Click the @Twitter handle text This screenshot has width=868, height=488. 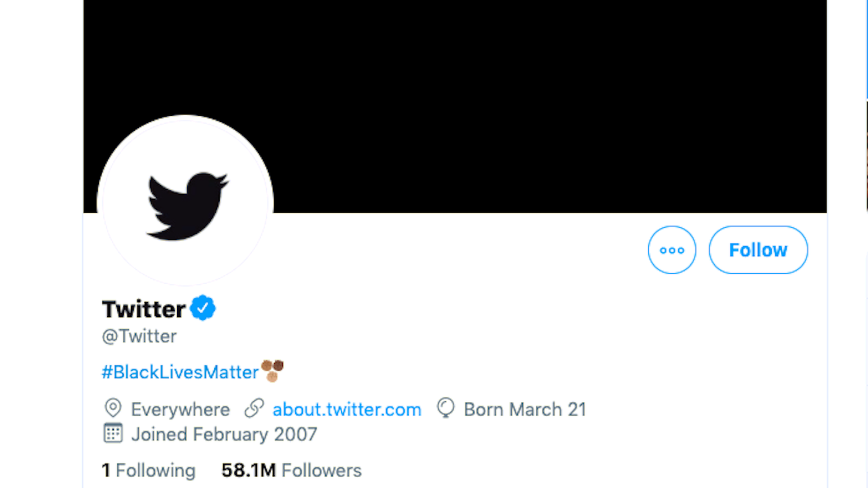tap(139, 336)
